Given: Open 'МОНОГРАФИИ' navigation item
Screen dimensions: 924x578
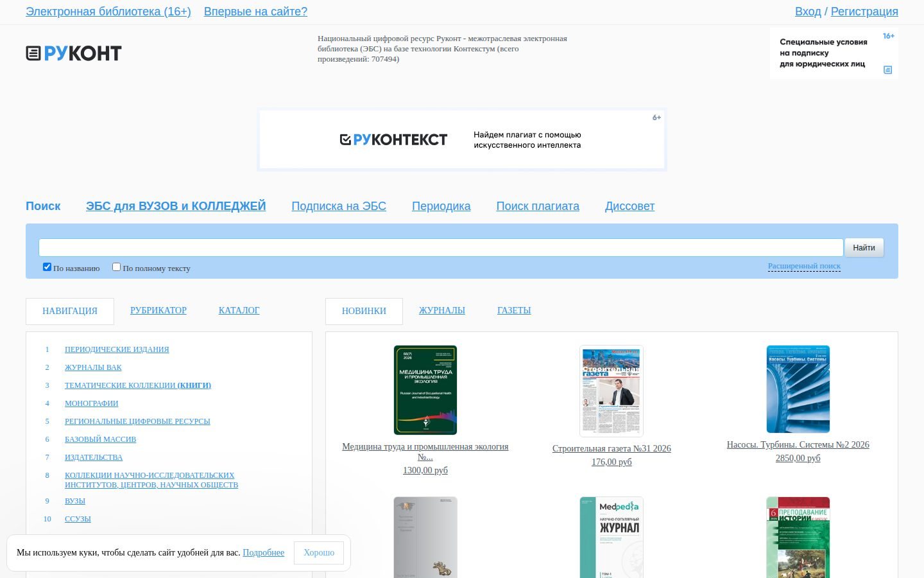Looking at the screenshot, I should click(91, 403).
